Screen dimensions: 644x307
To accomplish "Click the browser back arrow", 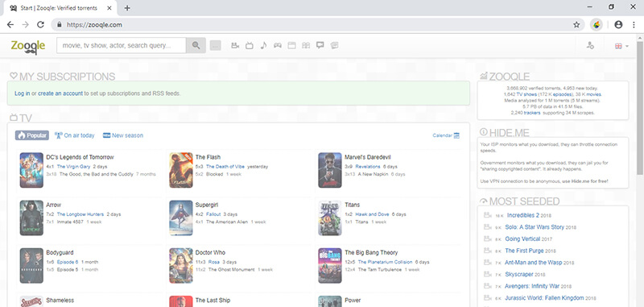I will point(10,25).
